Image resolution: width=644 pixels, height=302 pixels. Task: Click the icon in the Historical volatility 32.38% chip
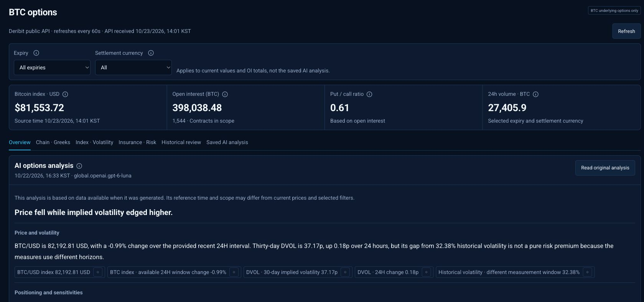click(587, 272)
